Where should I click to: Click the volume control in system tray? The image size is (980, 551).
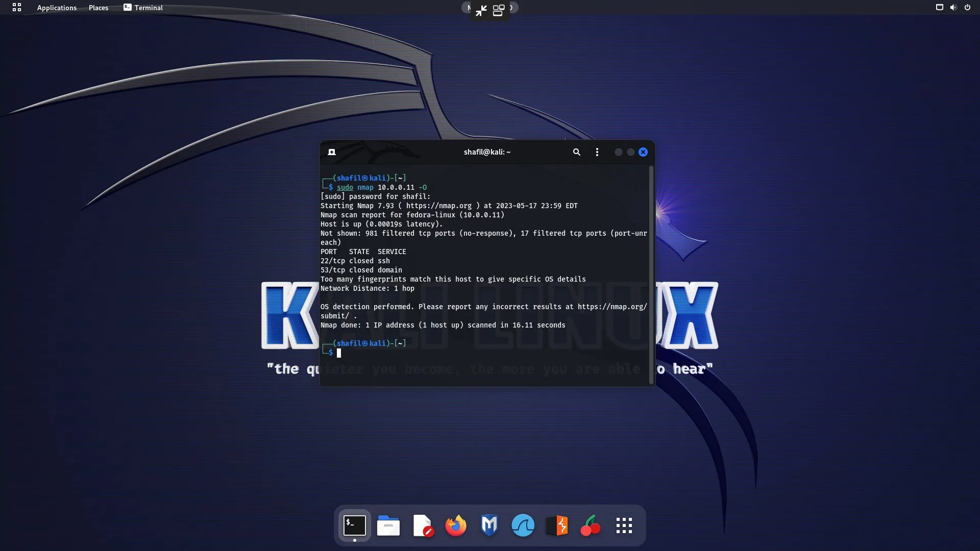click(953, 8)
